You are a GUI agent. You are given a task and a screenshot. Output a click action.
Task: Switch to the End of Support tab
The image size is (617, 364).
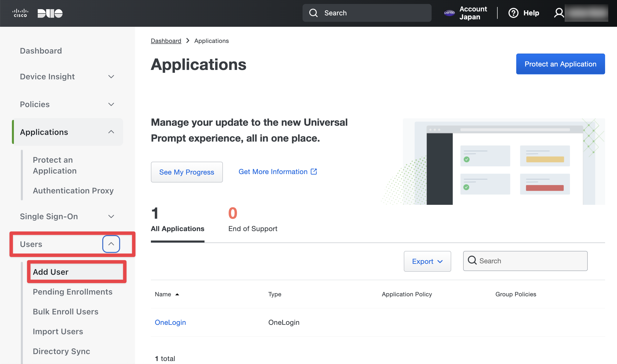[x=253, y=220]
